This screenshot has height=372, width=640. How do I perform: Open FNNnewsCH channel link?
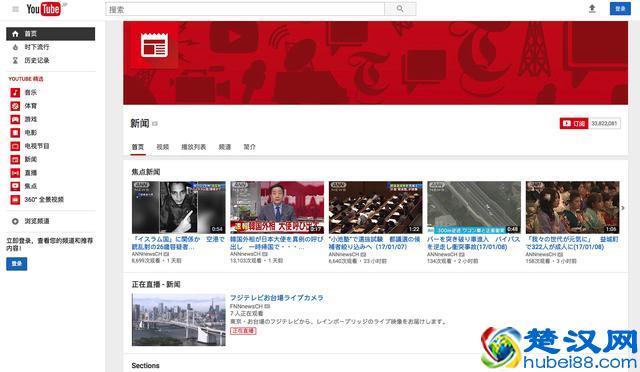tap(246, 306)
